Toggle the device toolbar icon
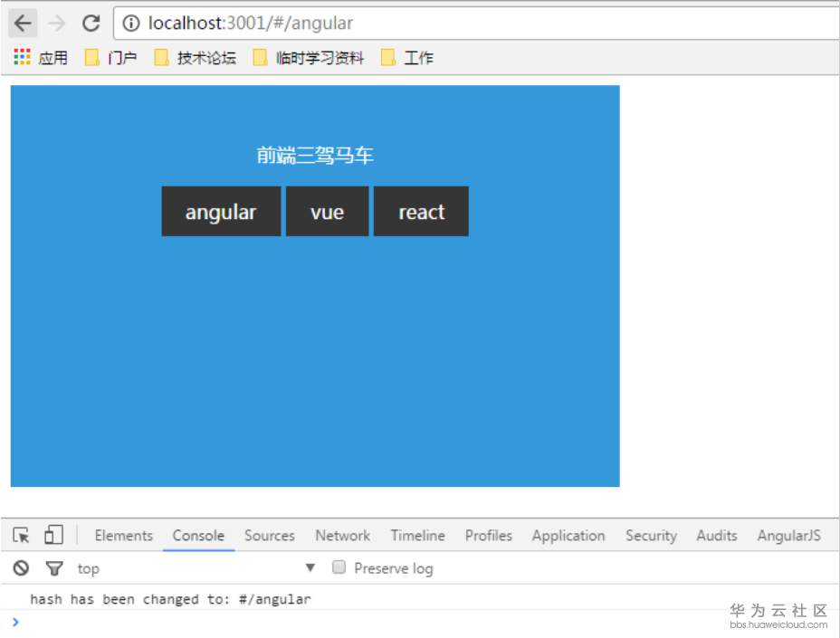 pyautogui.click(x=53, y=535)
